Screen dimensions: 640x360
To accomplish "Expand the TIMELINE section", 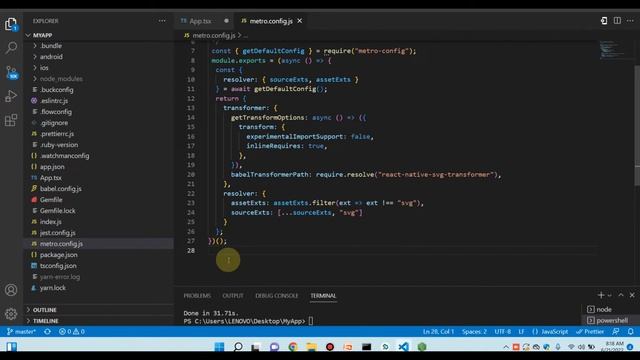I will (45, 321).
